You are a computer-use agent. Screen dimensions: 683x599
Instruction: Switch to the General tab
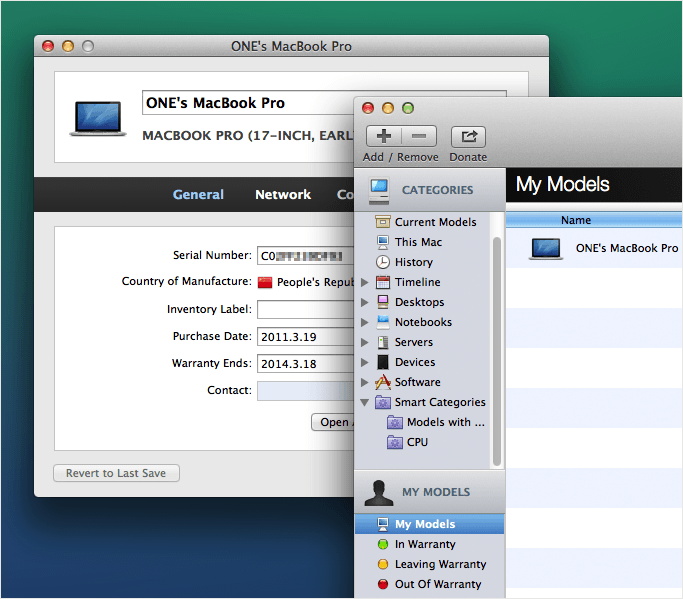point(198,194)
